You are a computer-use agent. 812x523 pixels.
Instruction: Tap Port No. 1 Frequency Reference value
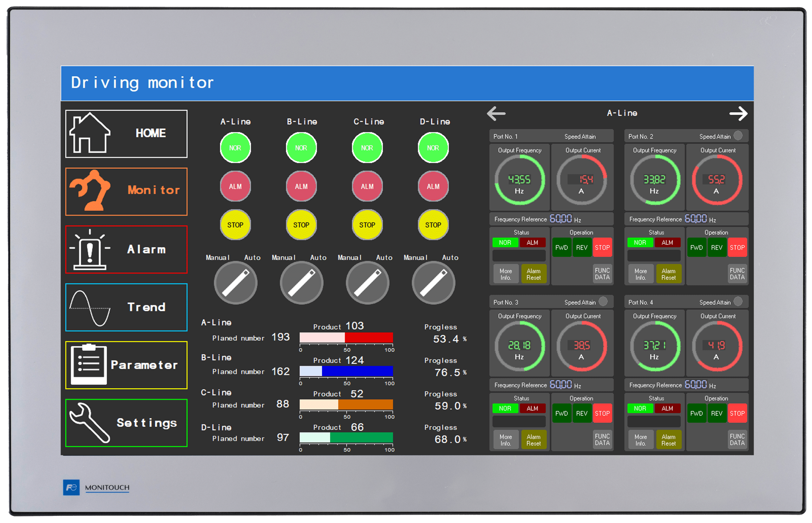point(560,219)
